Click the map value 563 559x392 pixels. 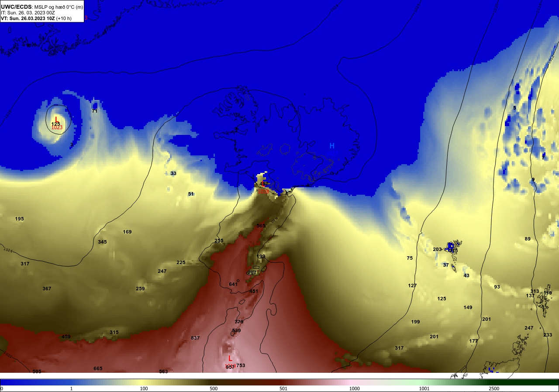(163, 371)
